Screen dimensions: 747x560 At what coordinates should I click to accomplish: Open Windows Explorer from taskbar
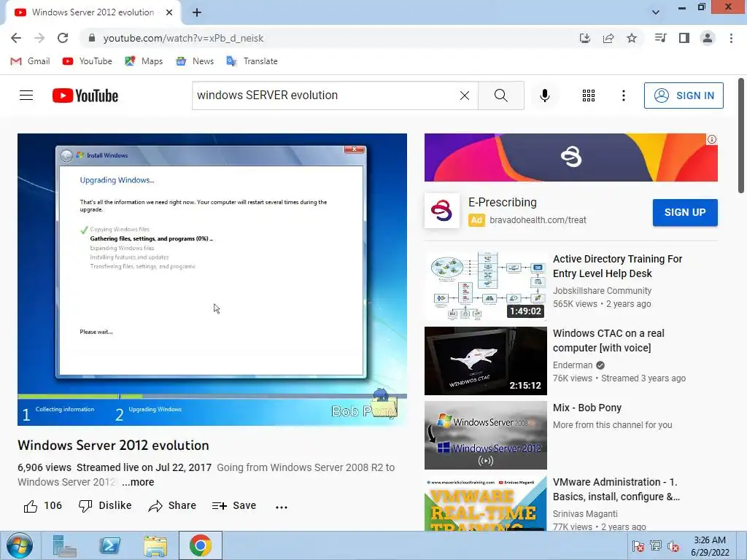(155, 545)
